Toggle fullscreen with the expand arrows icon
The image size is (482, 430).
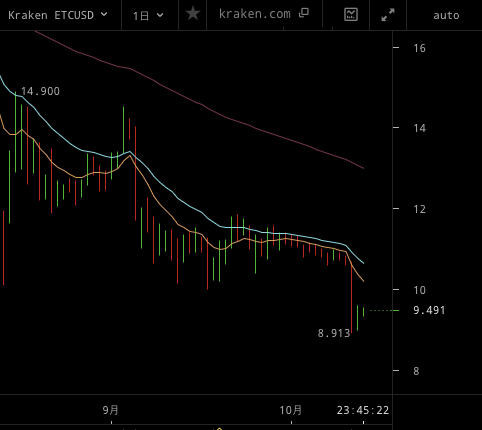click(x=388, y=15)
